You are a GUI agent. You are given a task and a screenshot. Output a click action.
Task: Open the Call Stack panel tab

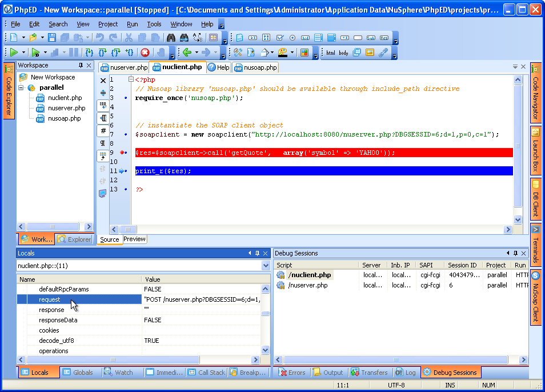point(206,373)
